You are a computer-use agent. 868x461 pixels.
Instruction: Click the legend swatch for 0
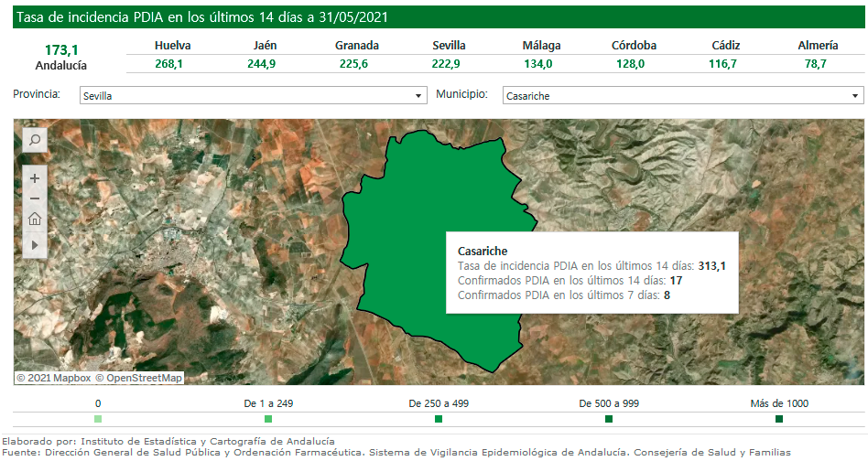pos(98,419)
